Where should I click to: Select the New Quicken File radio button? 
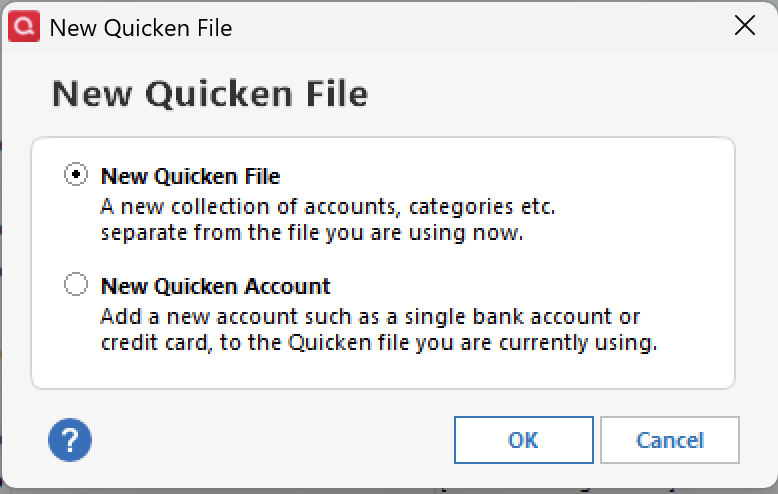pyautogui.click(x=75, y=175)
